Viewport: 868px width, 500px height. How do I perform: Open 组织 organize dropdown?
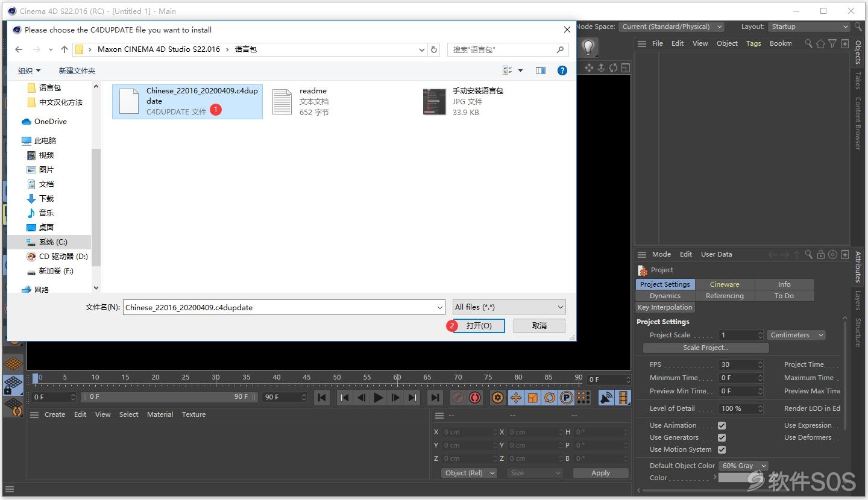point(29,71)
